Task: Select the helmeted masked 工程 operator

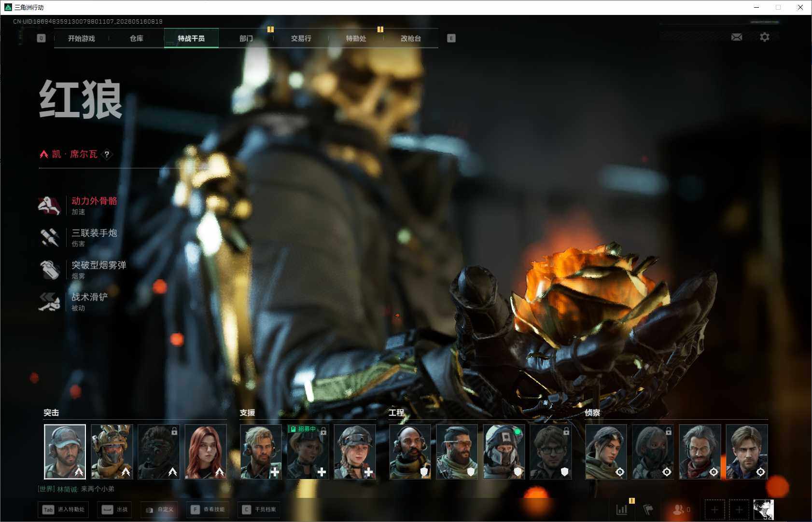Action: point(504,452)
